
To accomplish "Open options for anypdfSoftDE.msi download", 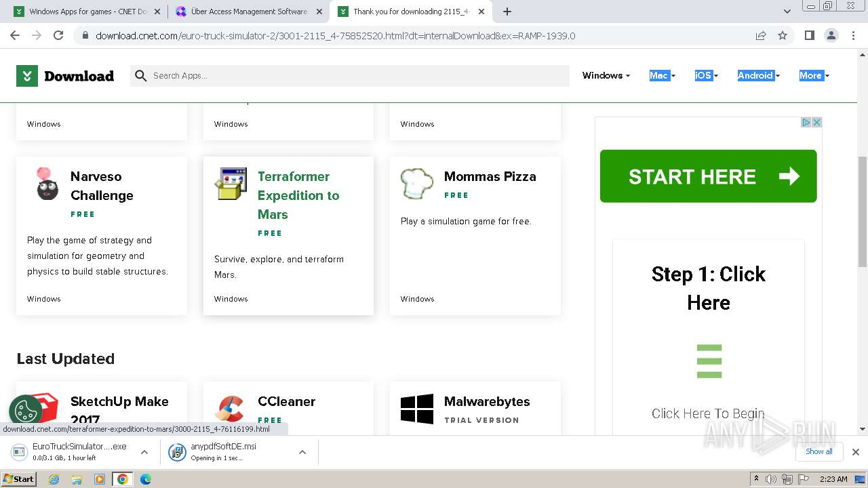I will click(x=302, y=452).
